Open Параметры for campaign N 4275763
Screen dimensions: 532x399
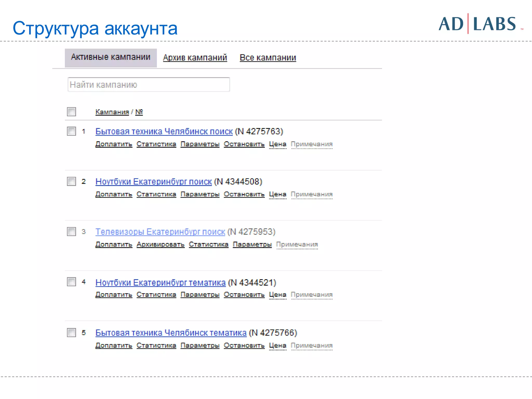point(200,144)
